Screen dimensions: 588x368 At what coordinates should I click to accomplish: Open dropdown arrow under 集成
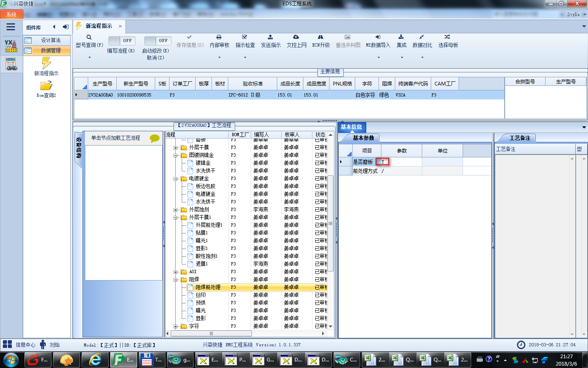(x=402, y=58)
